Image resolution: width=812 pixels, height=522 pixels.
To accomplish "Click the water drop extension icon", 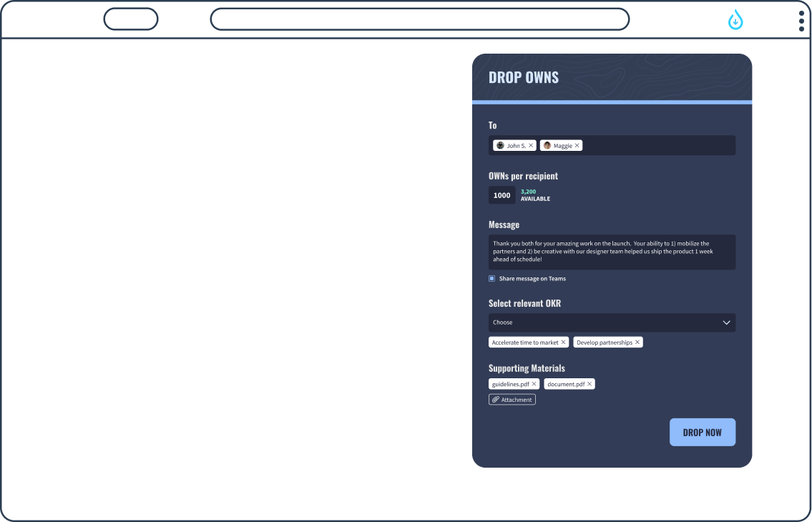I will pyautogui.click(x=735, y=20).
